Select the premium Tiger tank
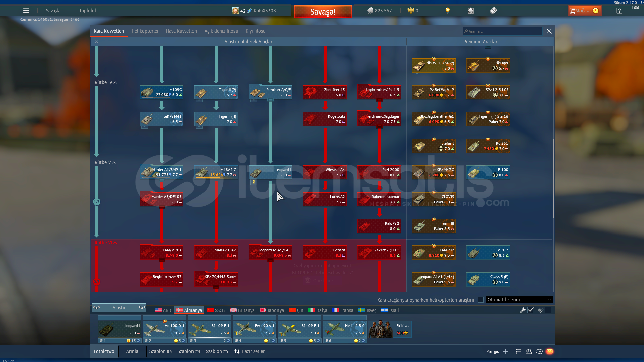 488,66
